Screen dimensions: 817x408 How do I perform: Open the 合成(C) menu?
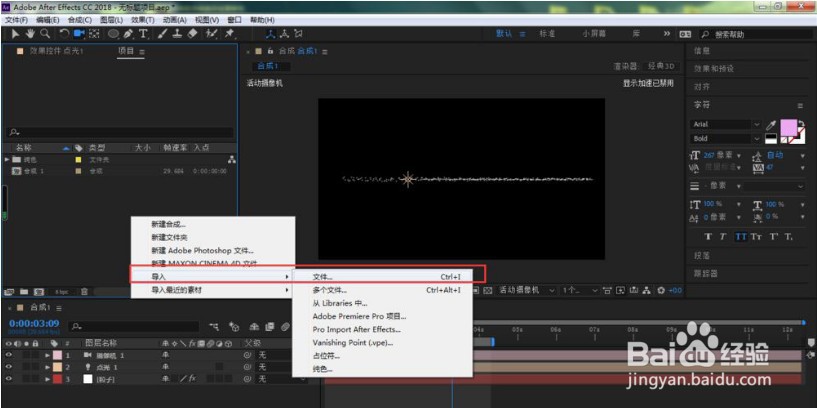80,20
